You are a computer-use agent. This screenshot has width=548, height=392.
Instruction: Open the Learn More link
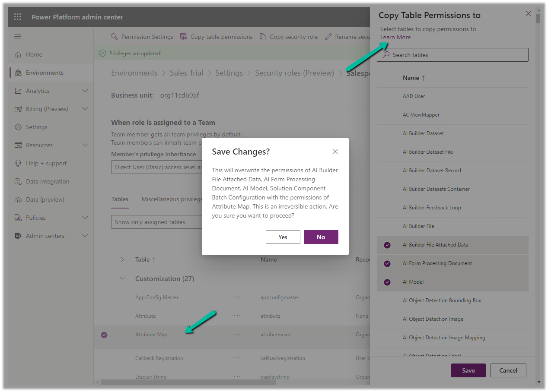point(395,37)
